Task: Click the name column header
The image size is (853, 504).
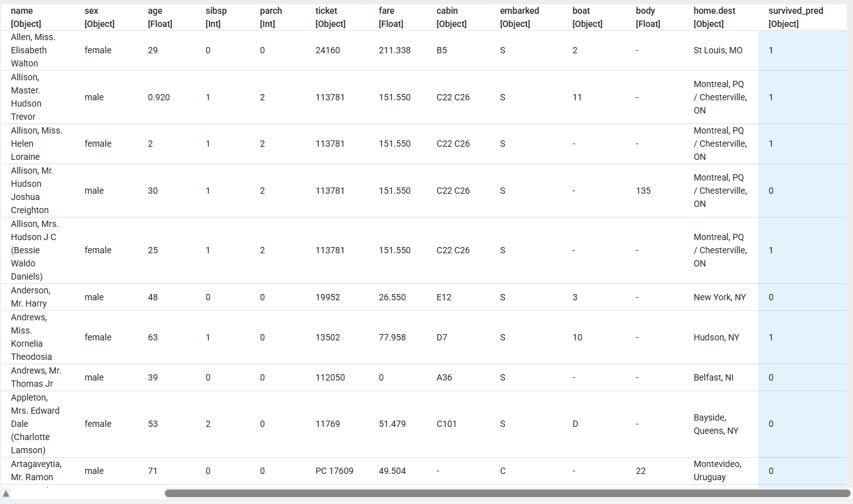Action: click(26, 18)
